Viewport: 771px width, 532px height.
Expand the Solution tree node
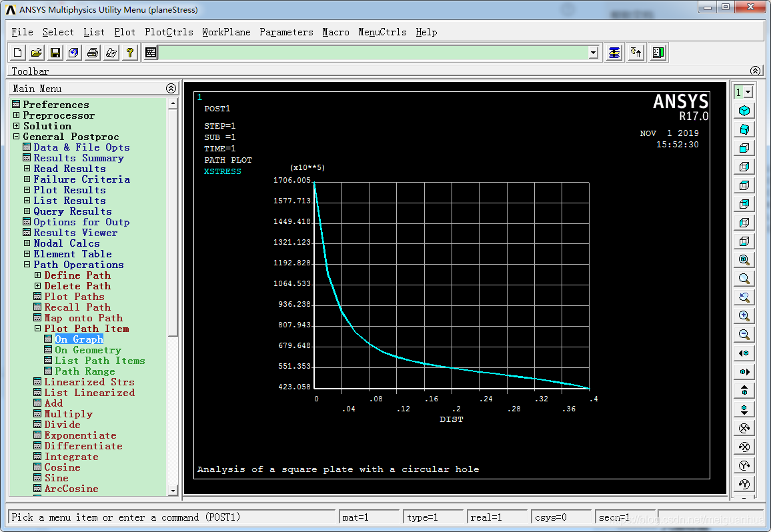click(x=16, y=126)
